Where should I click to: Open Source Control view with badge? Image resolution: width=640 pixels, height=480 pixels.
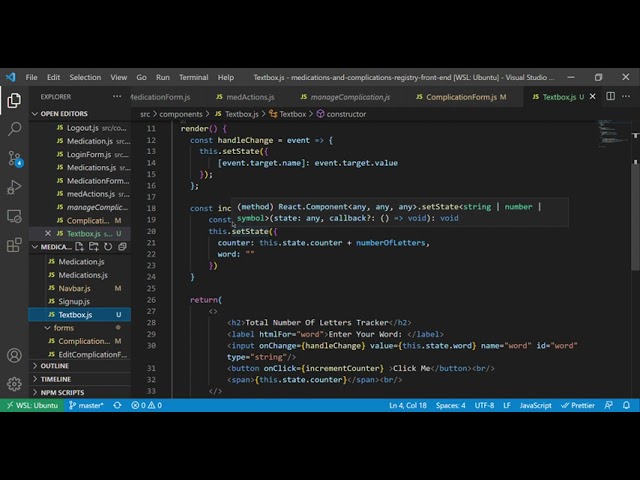(x=15, y=158)
